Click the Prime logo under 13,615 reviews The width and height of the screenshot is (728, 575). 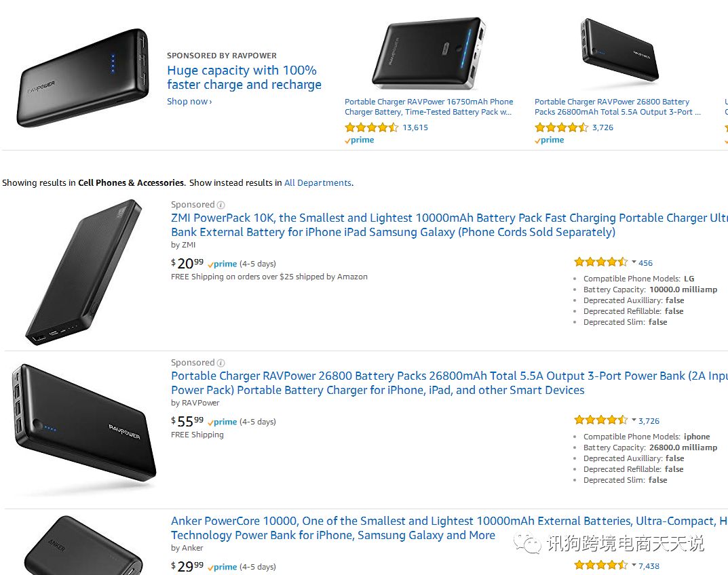(360, 140)
